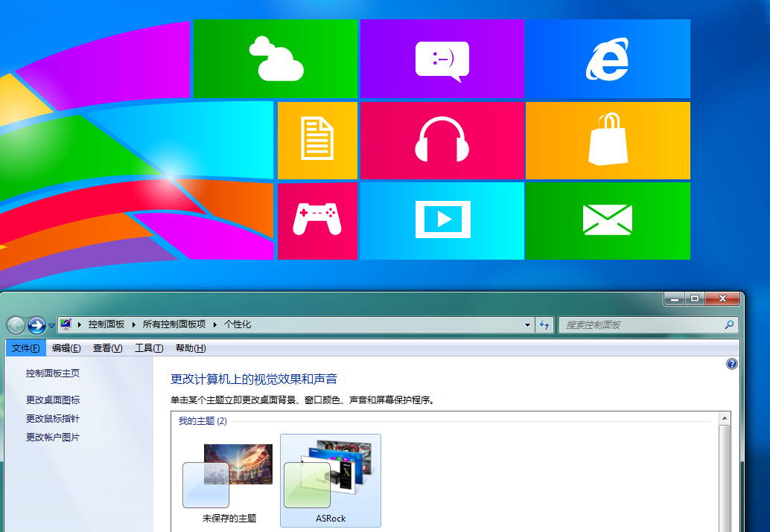The height and width of the screenshot is (532, 770).
Task: Launch the Store shopping bag tile
Action: point(608,140)
